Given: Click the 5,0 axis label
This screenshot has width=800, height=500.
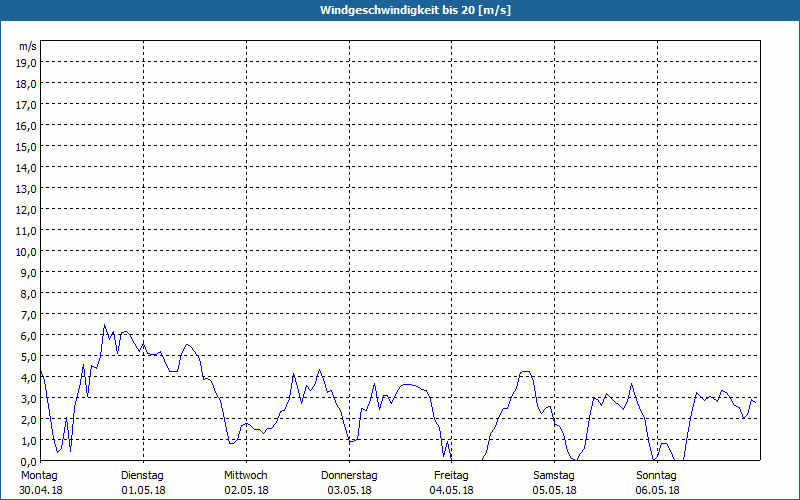Looking at the screenshot, I should coord(29,357).
